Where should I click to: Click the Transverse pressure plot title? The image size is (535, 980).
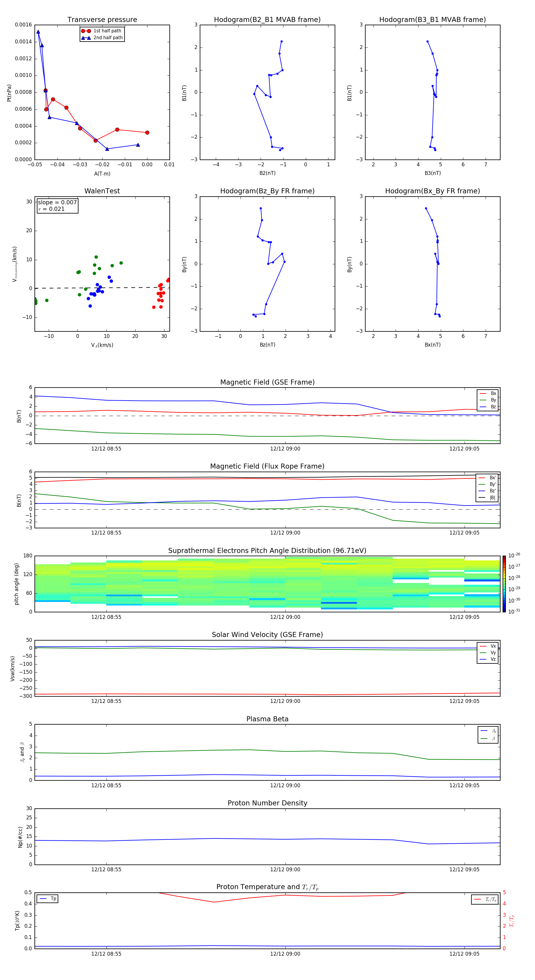tap(102, 19)
